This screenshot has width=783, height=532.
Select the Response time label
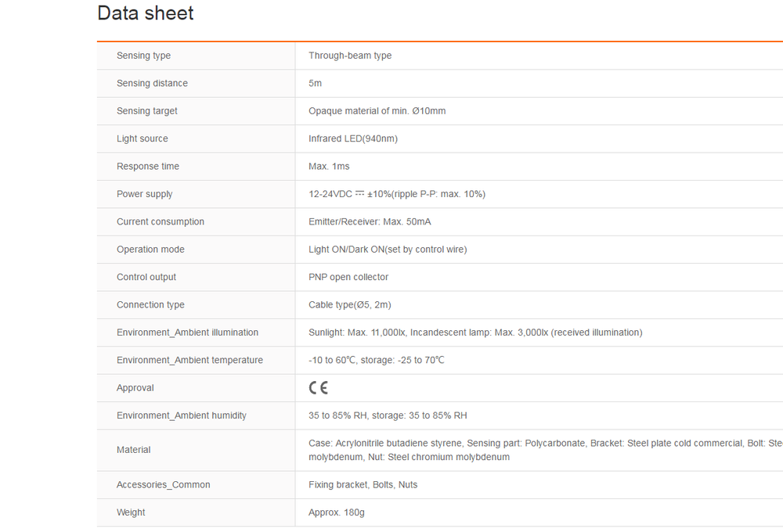point(148,167)
